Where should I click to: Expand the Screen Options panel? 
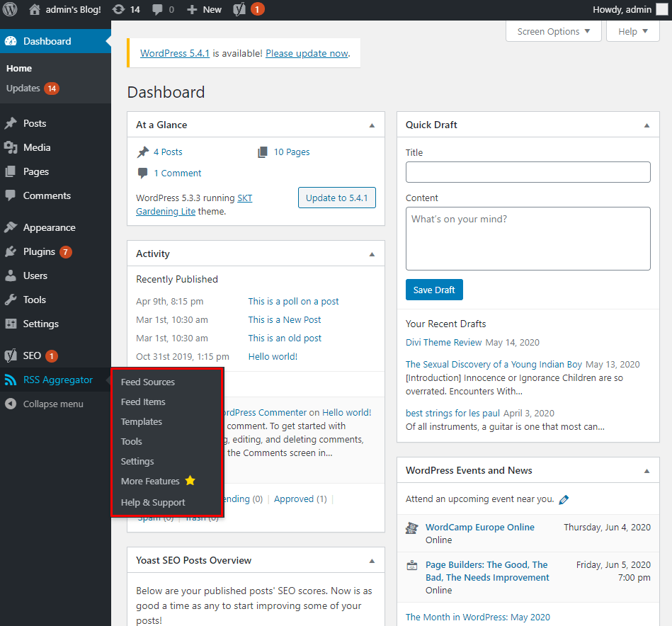553,31
